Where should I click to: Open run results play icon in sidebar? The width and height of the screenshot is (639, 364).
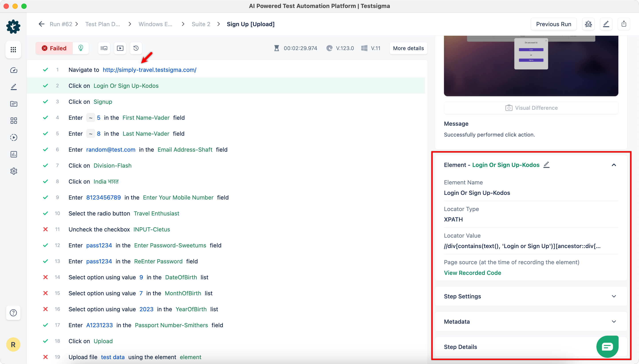coord(14,137)
